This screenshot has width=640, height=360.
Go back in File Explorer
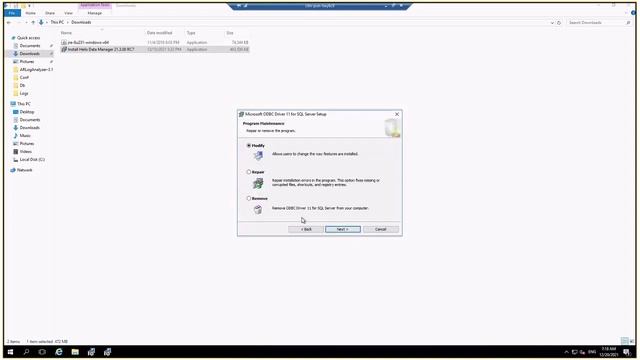click(x=9, y=22)
